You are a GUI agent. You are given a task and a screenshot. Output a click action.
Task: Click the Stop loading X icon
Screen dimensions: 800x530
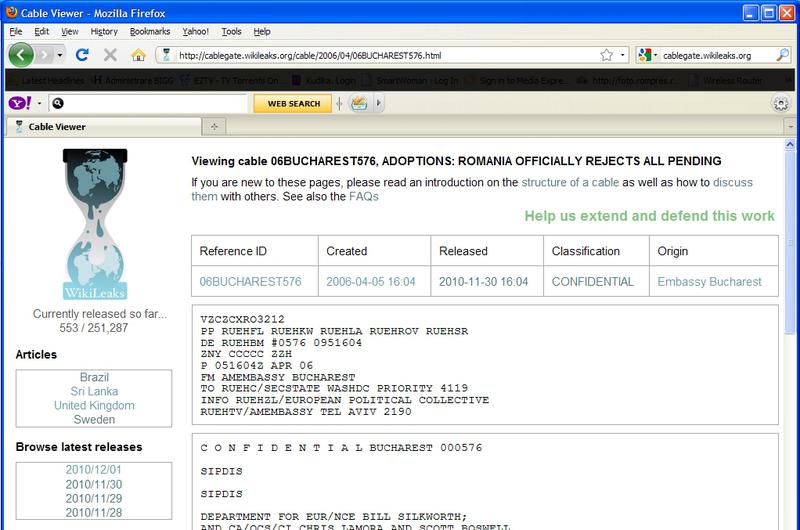(x=109, y=55)
